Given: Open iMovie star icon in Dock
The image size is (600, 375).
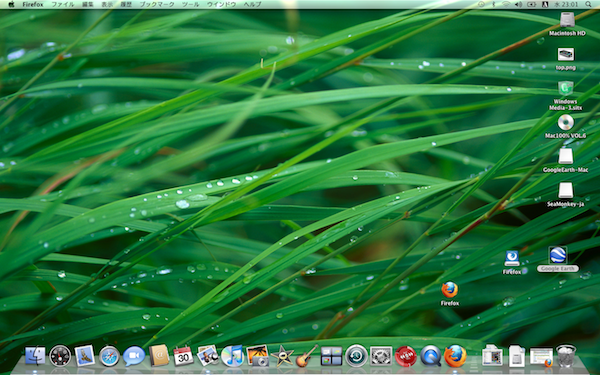Looking at the screenshot, I should (282, 356).
